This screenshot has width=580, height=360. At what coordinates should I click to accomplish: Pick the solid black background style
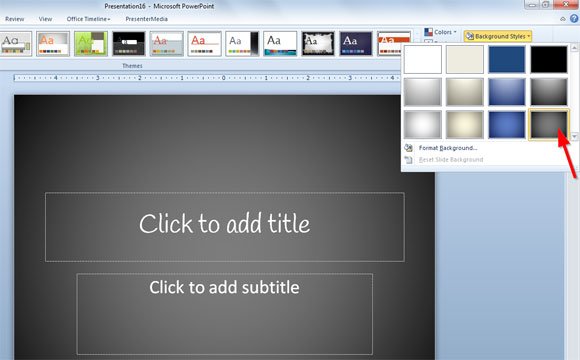click(x=549, y=59)
